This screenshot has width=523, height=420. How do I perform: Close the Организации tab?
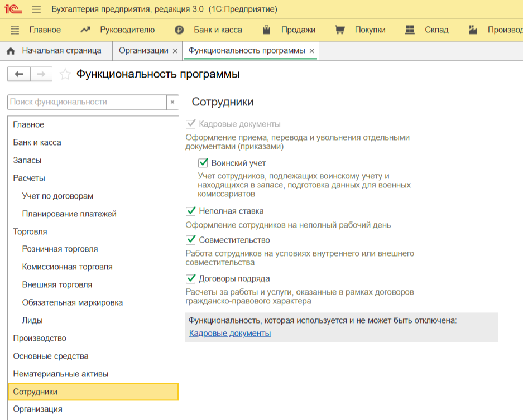pos(175,51)
